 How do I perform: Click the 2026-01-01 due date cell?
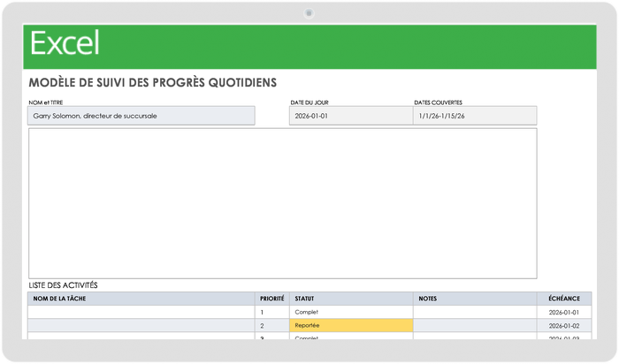click(563, 313)
